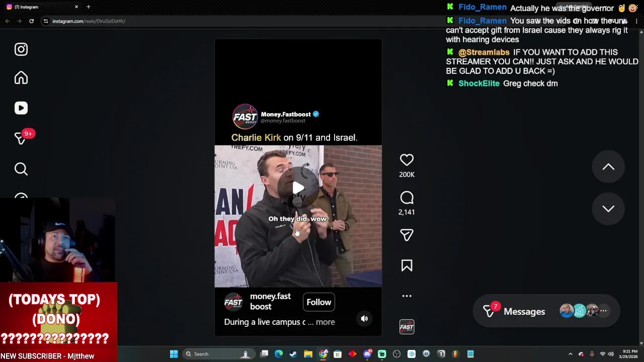
Task: Close the Instagram browser tab
Action: 76,7
